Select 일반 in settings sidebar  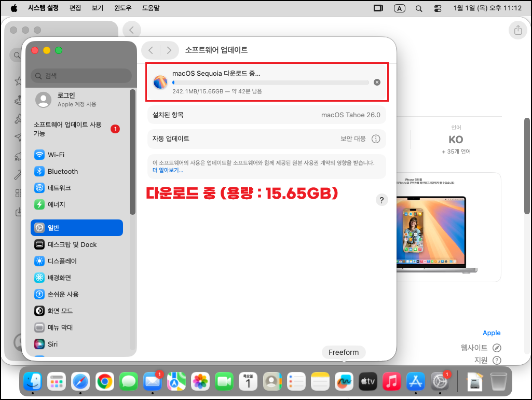(x=77, y=228)
